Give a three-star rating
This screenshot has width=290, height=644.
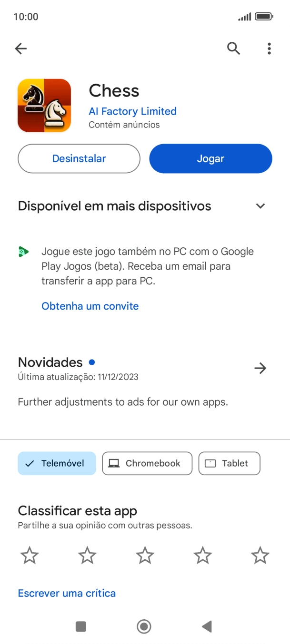144,555
